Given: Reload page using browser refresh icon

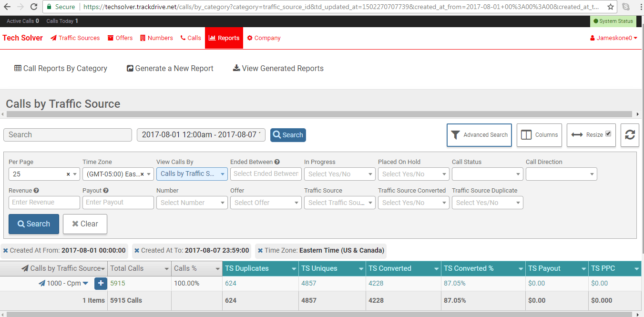Looking at the screenshot, I should 33,7.
